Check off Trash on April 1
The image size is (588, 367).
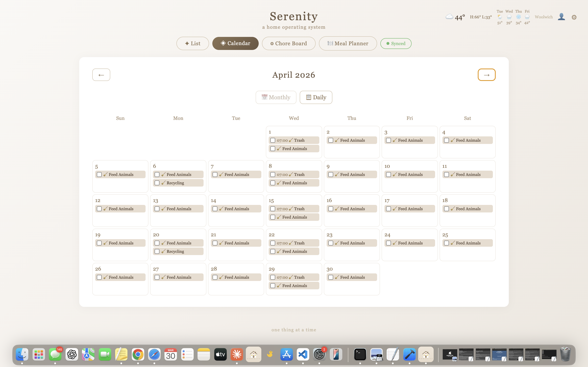273,140
